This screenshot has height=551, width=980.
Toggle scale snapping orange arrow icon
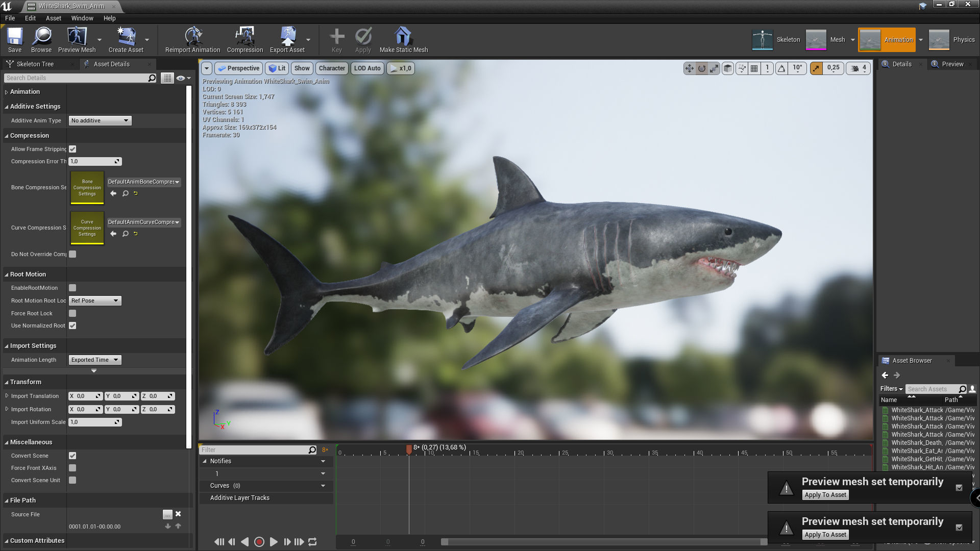click(x=816, y=68)
